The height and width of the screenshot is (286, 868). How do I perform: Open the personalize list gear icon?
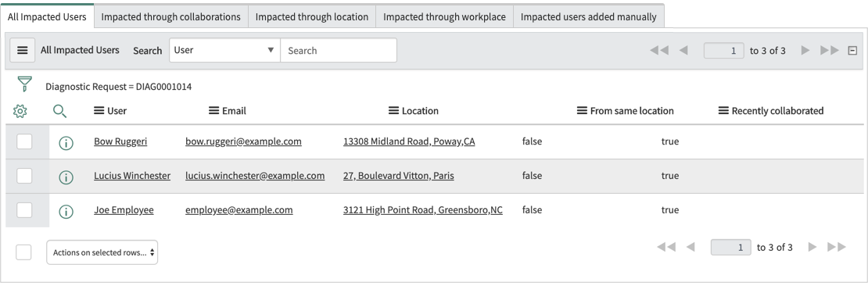click(x=20, y=111)
